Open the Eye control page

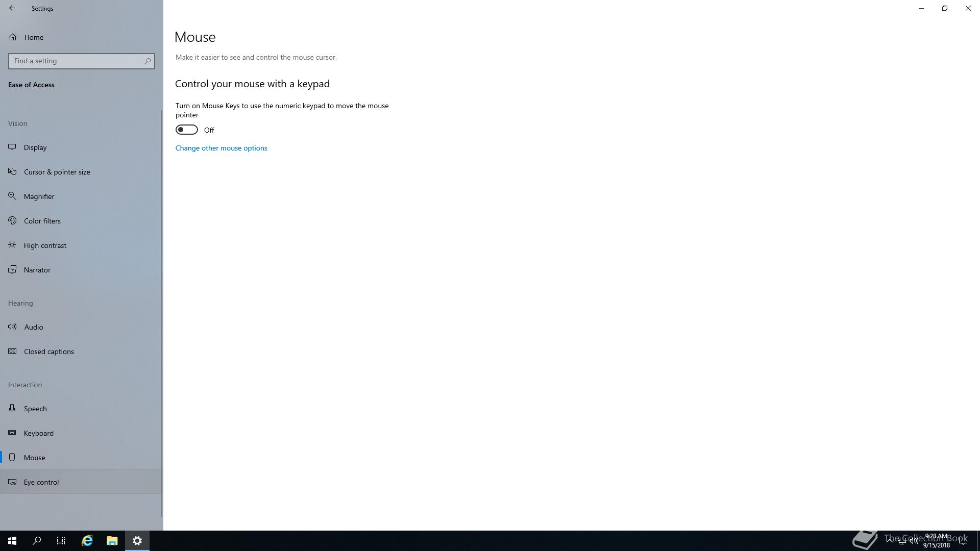point(82,482)
